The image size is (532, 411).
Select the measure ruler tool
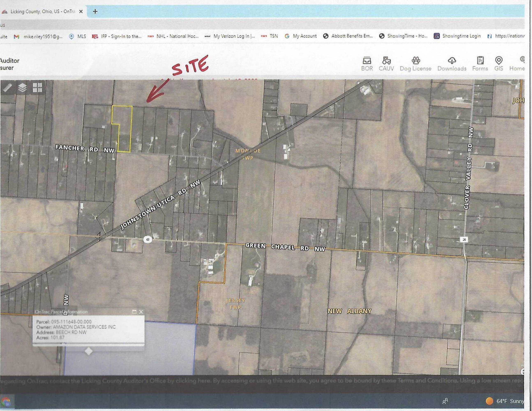tap(8, 88)
